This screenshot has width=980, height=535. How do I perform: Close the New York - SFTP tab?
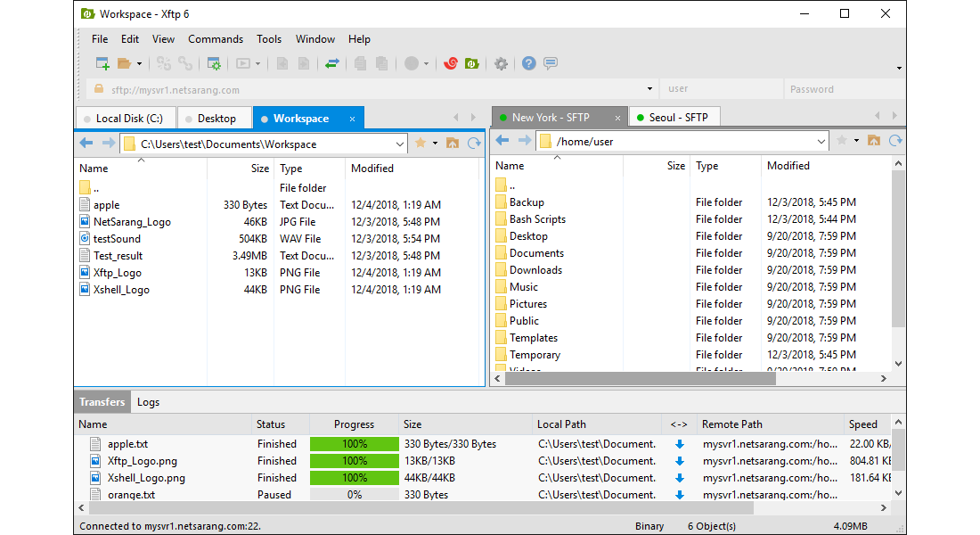point(617,118)
